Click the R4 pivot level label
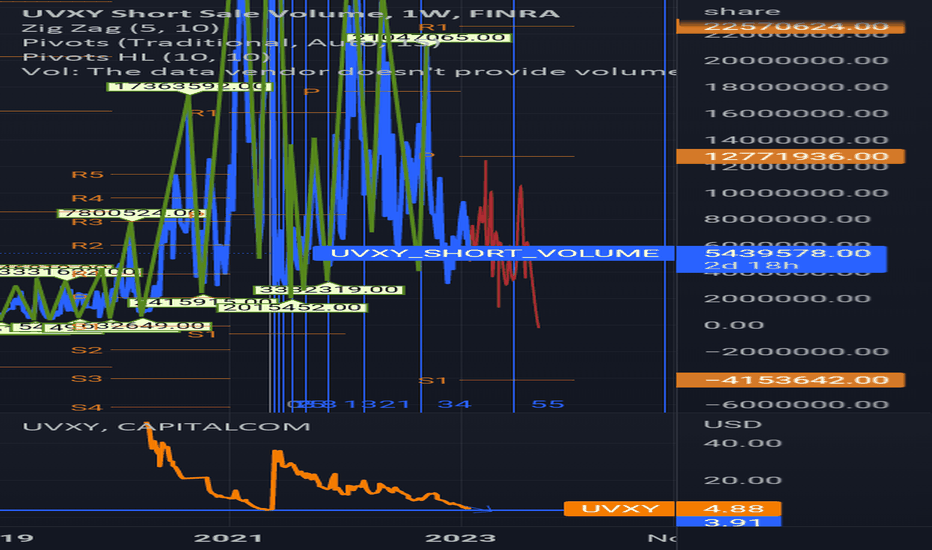The image size is (932, 550). (87, 198)
